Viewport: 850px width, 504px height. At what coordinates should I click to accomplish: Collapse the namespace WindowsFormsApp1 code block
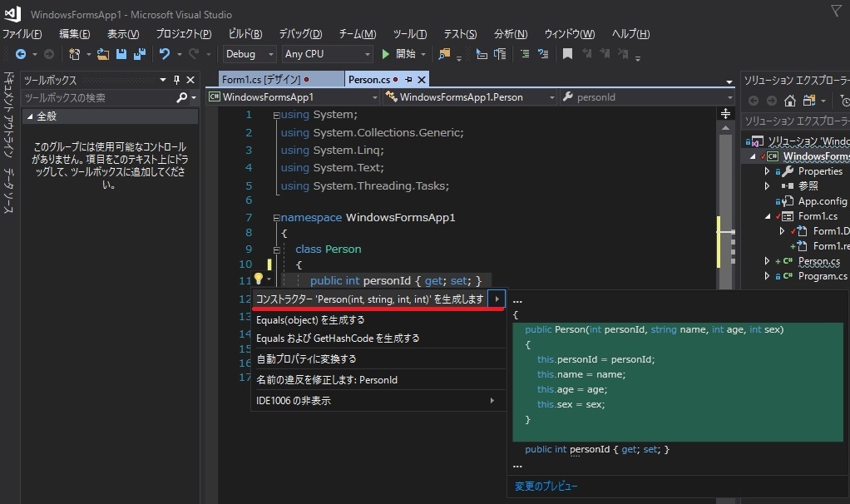pos(276,218)
